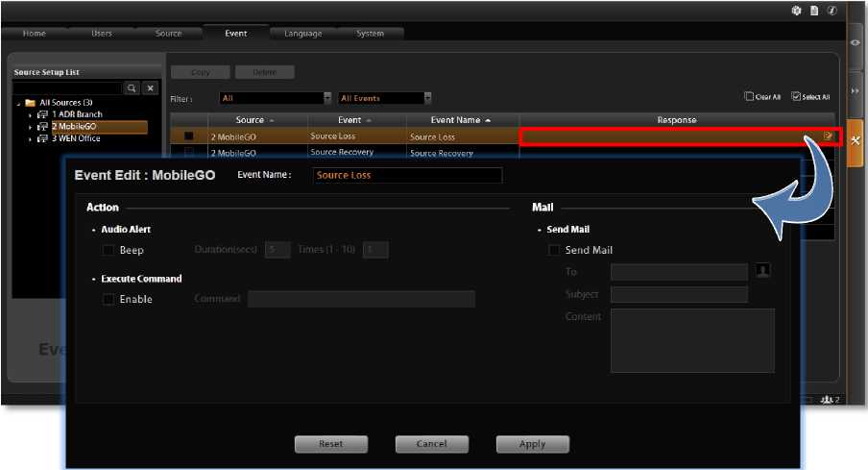Expand the 1 ADR Branch tree node
The width and height of the screenshot is (868, 470).
click(31, 114)
